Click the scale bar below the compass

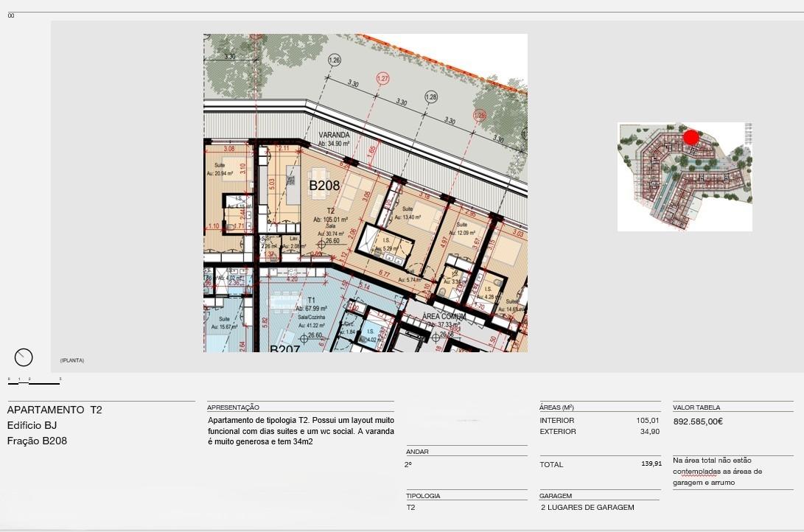click(34, 383)
